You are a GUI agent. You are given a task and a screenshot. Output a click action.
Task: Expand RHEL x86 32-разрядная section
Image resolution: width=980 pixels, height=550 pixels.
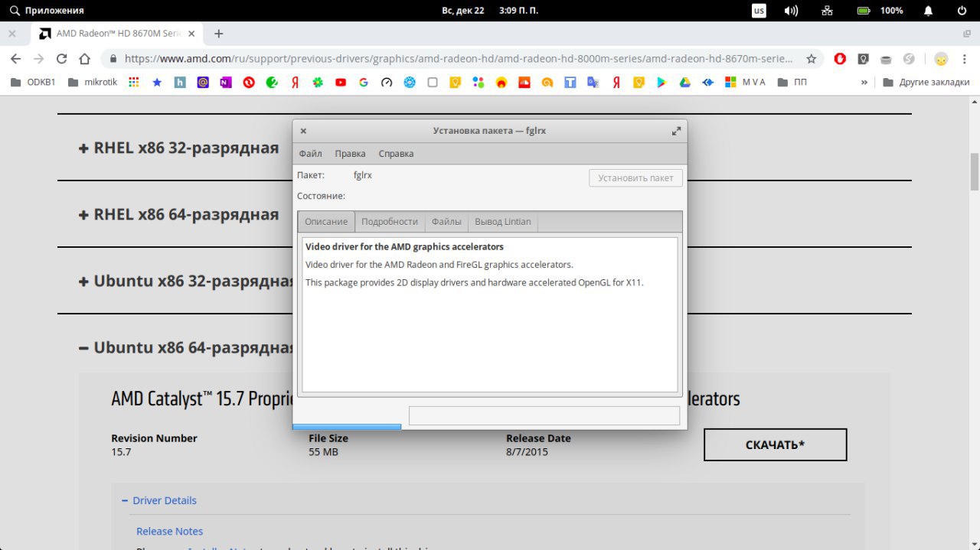tap(178, 148)
